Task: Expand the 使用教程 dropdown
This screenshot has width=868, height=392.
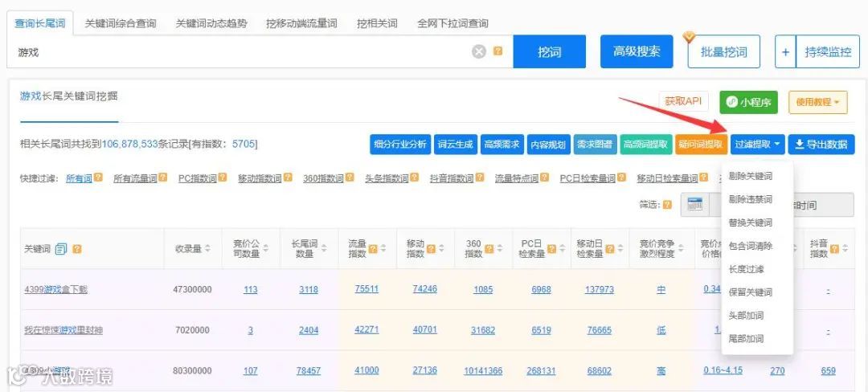Action: [817, 102]
